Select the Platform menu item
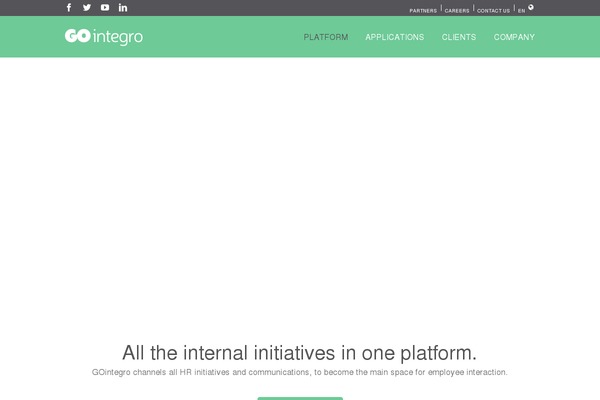The width and height of the screenshot is (600, 400). [x=326, y=37]
